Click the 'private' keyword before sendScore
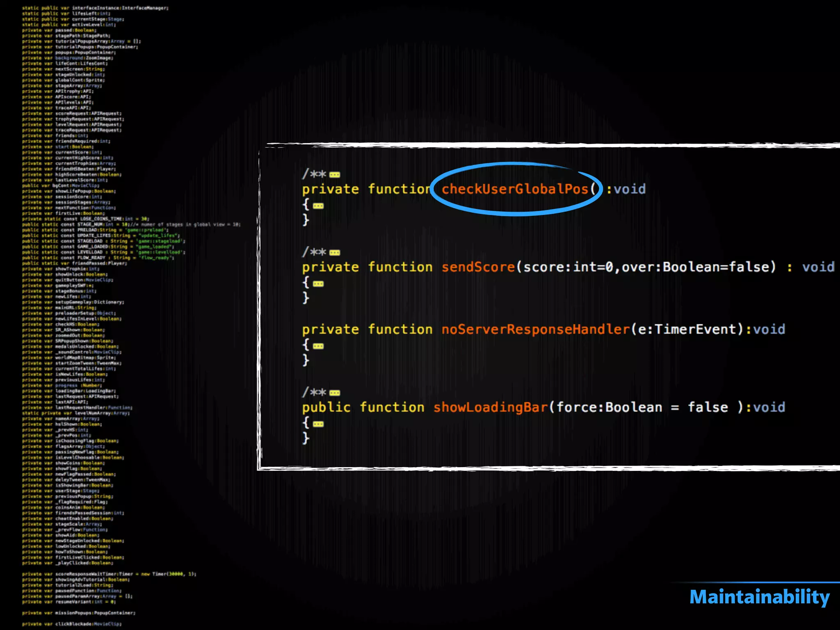 point(330,267)
